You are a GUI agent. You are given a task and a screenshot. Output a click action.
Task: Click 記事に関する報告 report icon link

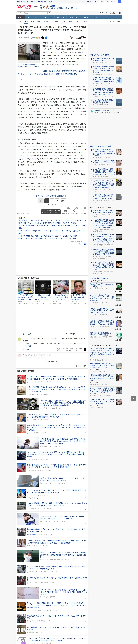[24, 213]
